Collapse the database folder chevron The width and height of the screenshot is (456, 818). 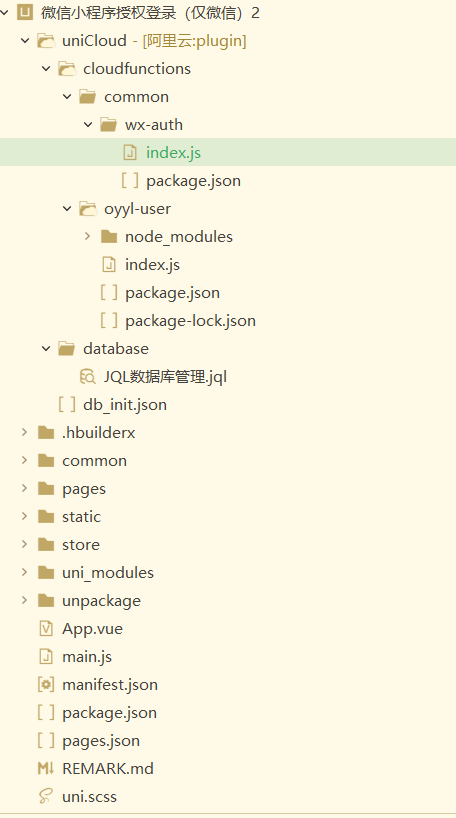pyautogui.click(x=46, y=348)
